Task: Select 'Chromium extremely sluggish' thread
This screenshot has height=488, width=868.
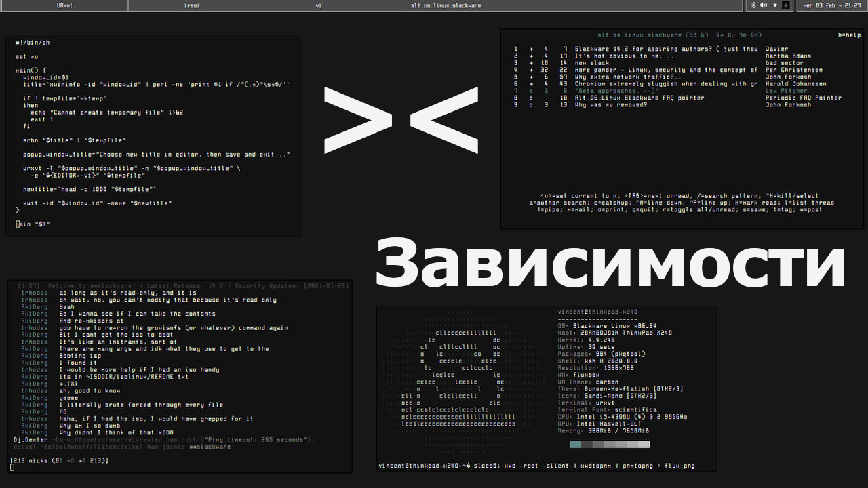Action: coord(666,84)
